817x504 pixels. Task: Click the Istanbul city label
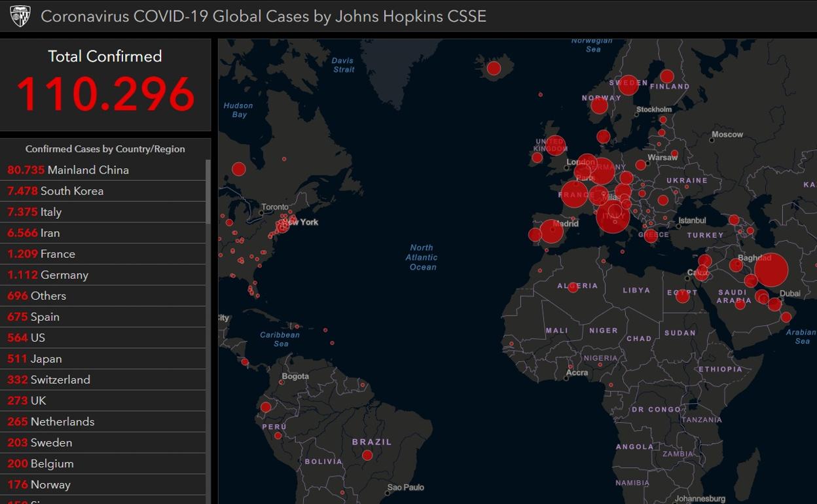[692, 221]
